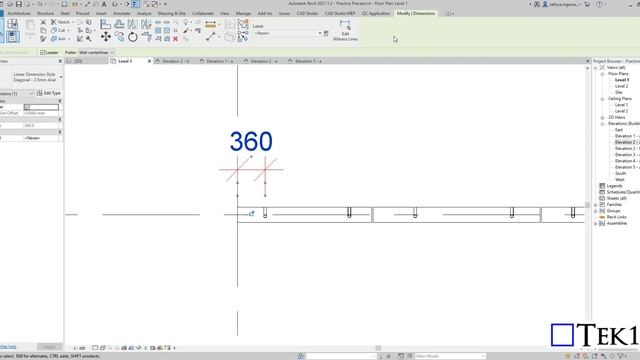Click the Label None field in Properties
640x360 pixels.
pos(41,138)
